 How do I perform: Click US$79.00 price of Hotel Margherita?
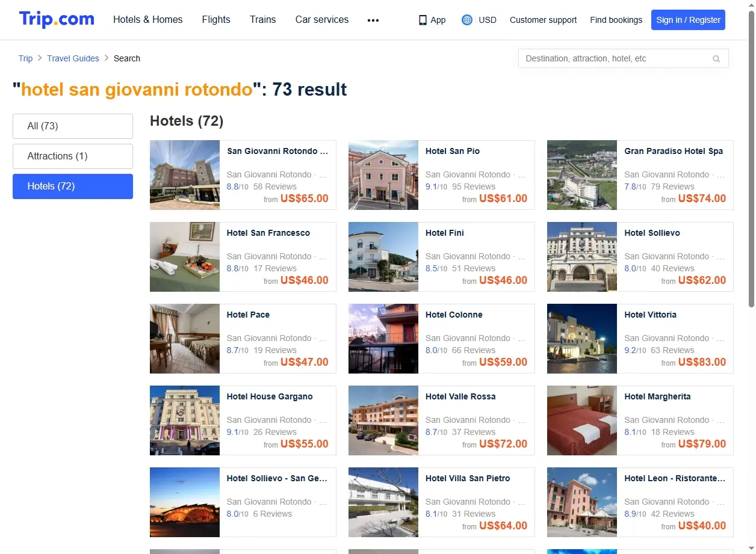(702, 444)
